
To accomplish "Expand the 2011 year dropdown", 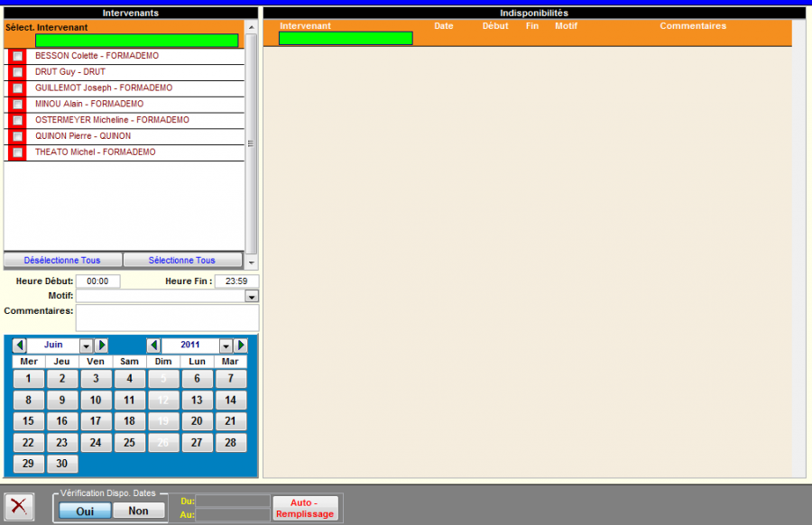I will click(x=226, y=345).
